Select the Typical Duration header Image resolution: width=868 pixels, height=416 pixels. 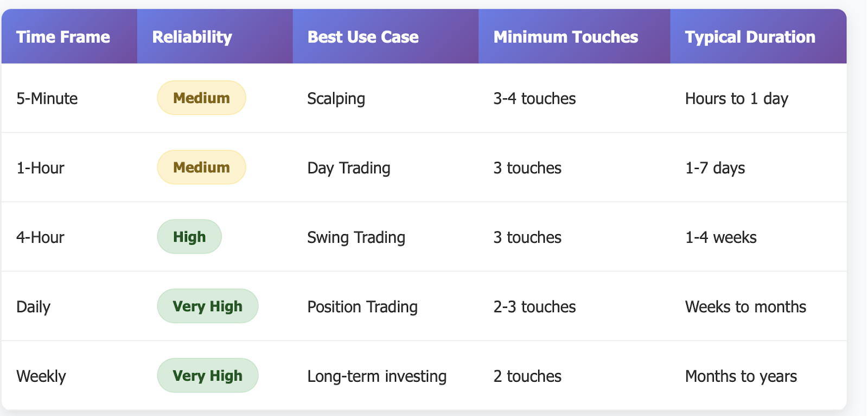pos(750,37)
